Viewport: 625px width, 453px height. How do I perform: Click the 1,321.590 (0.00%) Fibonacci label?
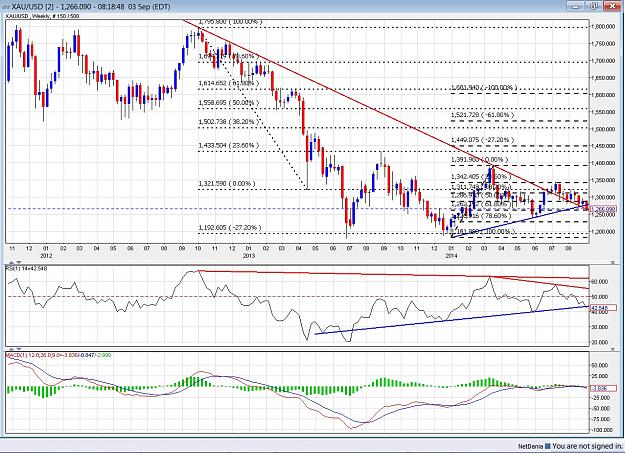pos(227,183)
